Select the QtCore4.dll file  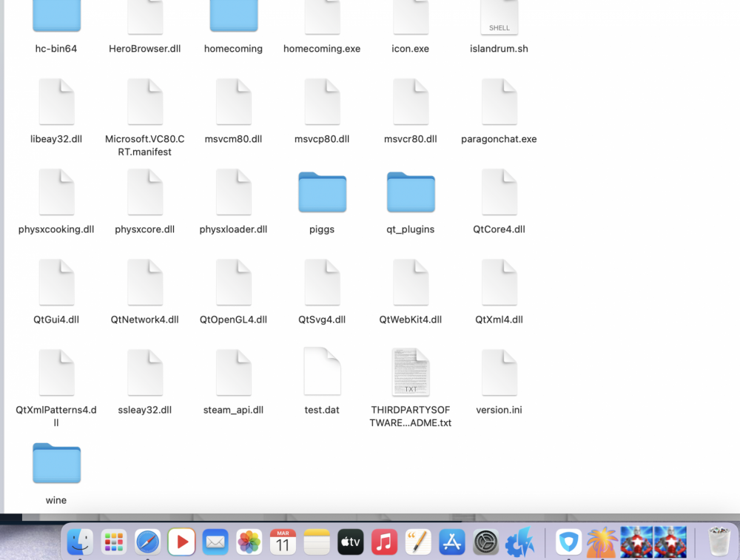pos(499,192)
